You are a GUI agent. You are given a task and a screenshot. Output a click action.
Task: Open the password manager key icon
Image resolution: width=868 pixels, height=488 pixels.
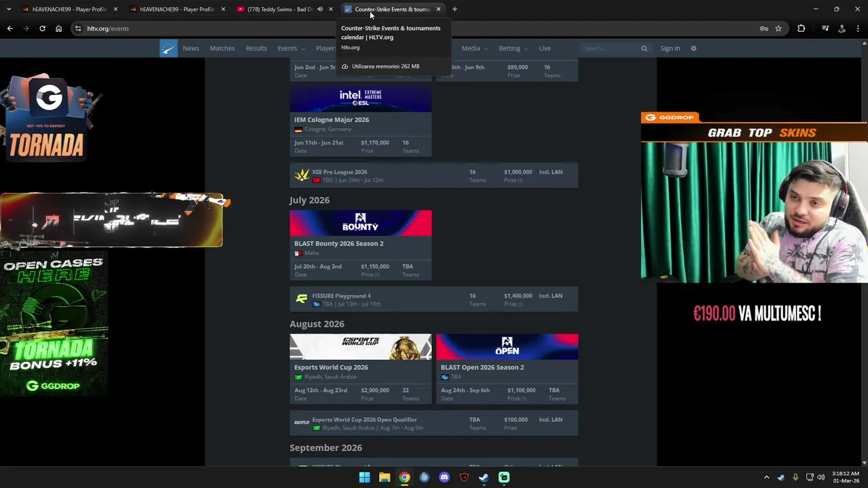point(764,28)
